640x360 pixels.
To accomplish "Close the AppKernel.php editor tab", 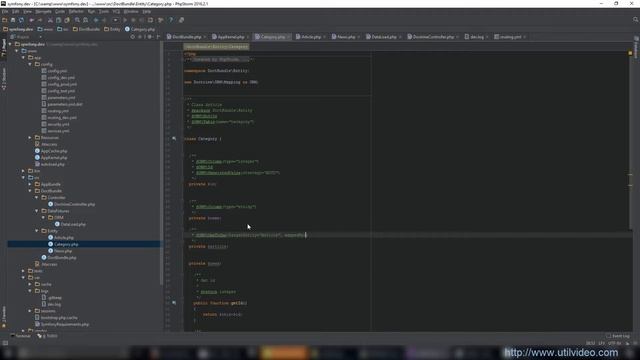I will point(248,37).
